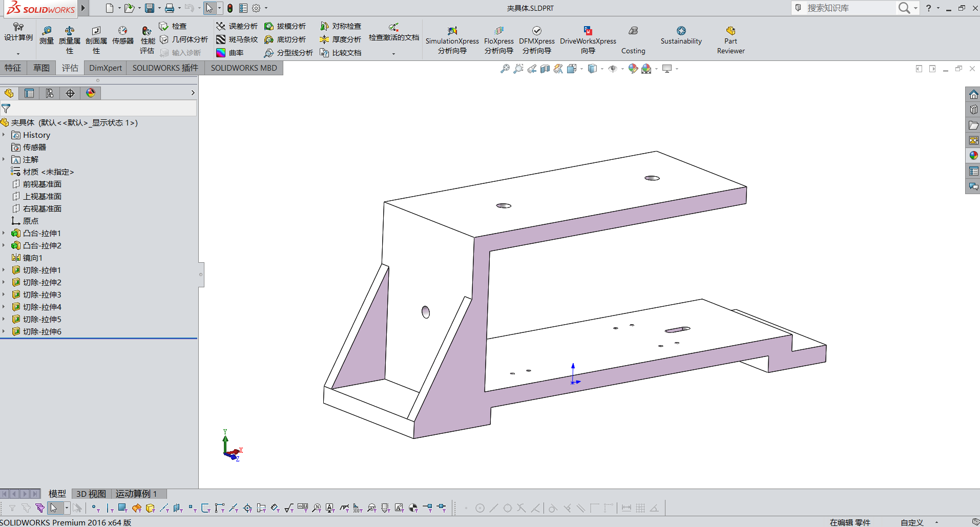The height and width of the screenshot is (527, 980).
Task: Run 拔模分析 draft analysis
Action: pyautogui.click(x=285, y=26)
